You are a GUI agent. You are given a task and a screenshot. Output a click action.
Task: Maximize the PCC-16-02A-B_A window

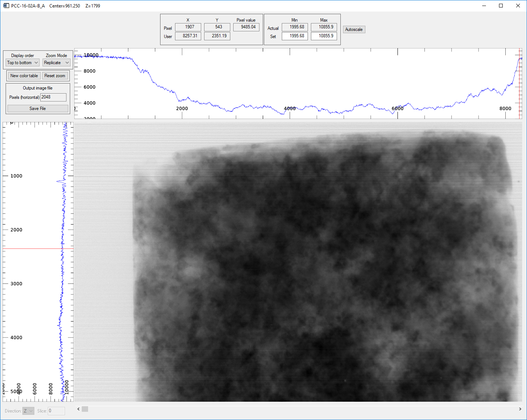501,6
